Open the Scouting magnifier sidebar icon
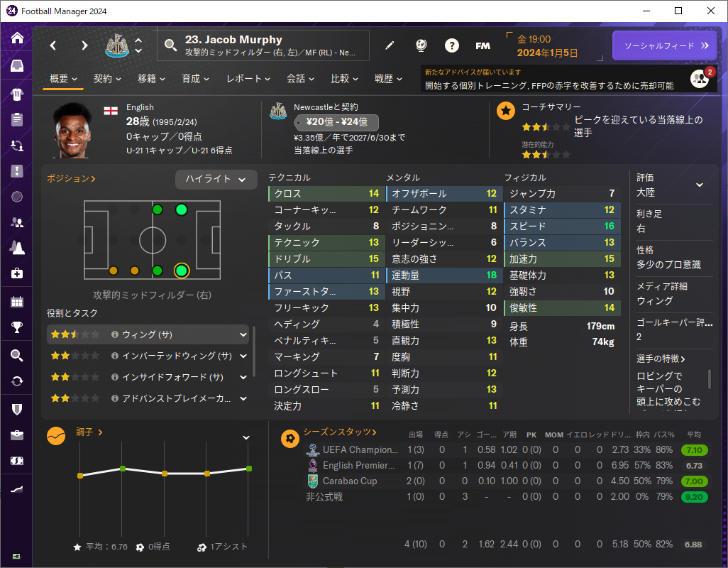728x568 pixels. point(17,356)
